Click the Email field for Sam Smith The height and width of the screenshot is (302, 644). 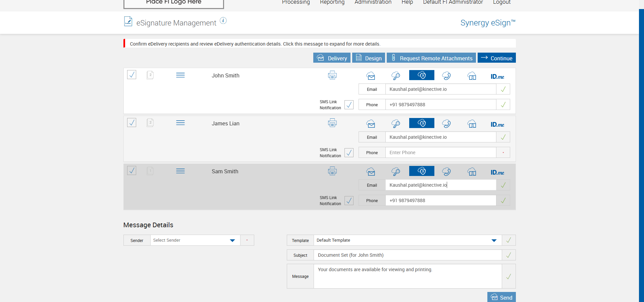(441, 185)
